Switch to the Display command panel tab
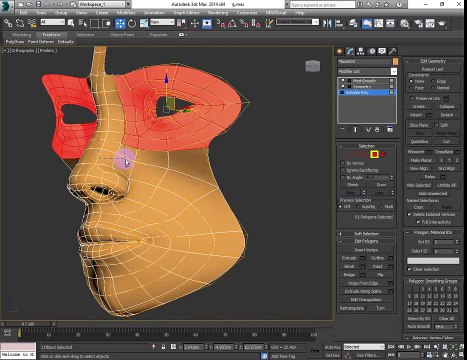 pos(382,51)
